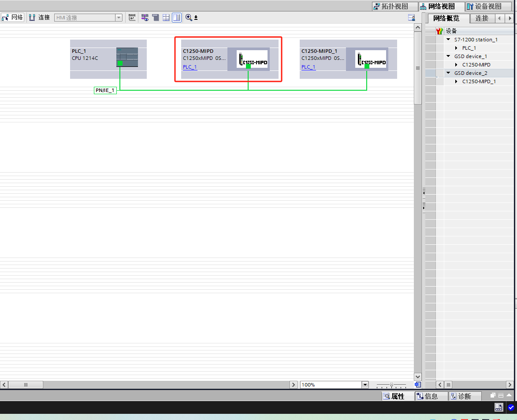Screen dimensions: 517x420
Task: Switch to 拓扑视图 topology view tab
Action: (390, 6)
